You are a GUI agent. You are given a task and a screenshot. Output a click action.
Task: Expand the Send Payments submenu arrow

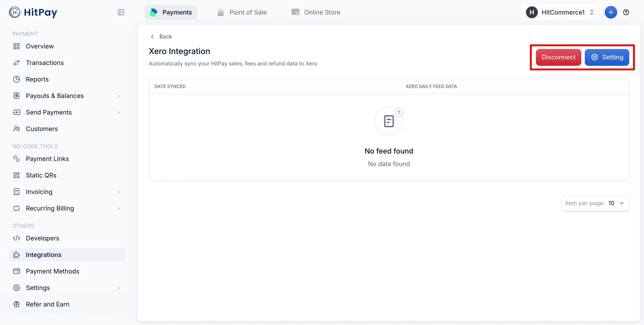[x=119, y=112]
